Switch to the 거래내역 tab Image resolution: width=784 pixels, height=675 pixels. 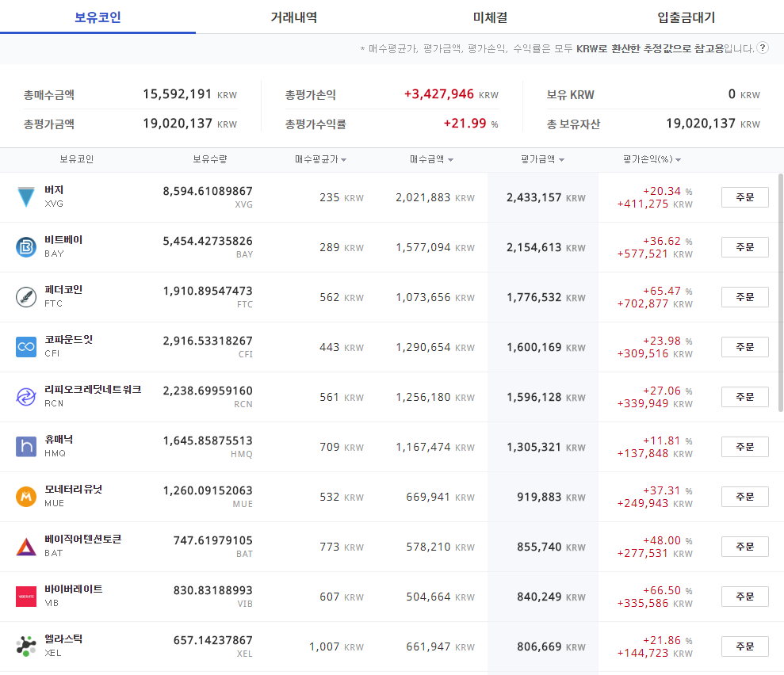(294, 17)
